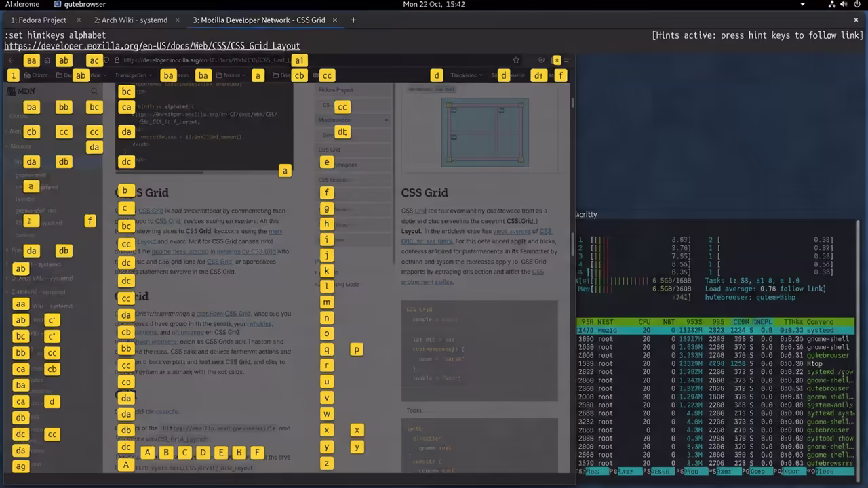Click the 'co' hint label
The image size is (868, 488).
(x=126, y=382)
